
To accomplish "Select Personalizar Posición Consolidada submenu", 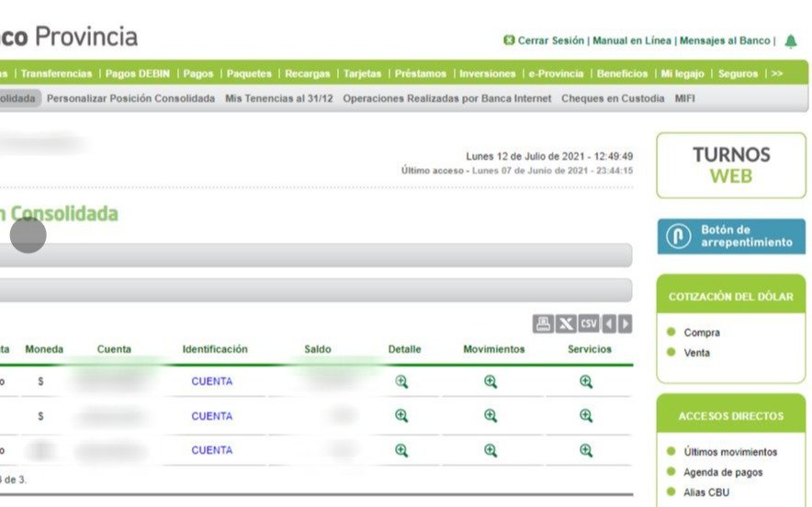I will coord(130,98).
